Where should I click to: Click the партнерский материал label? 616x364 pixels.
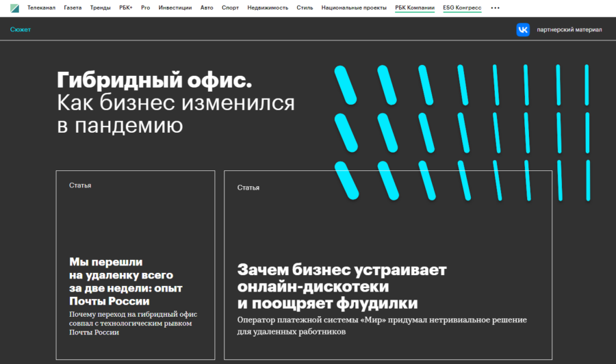569,30
